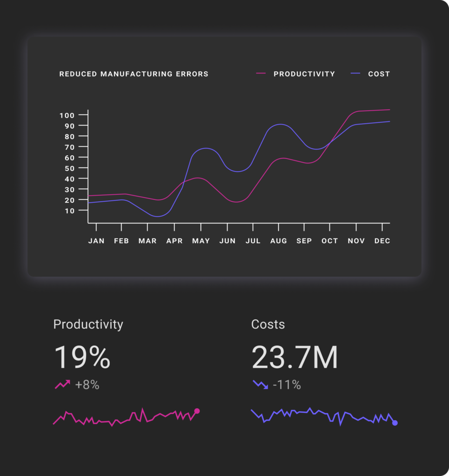Toggle the PRODUCTIVITY legend entry

click(304, 74)
